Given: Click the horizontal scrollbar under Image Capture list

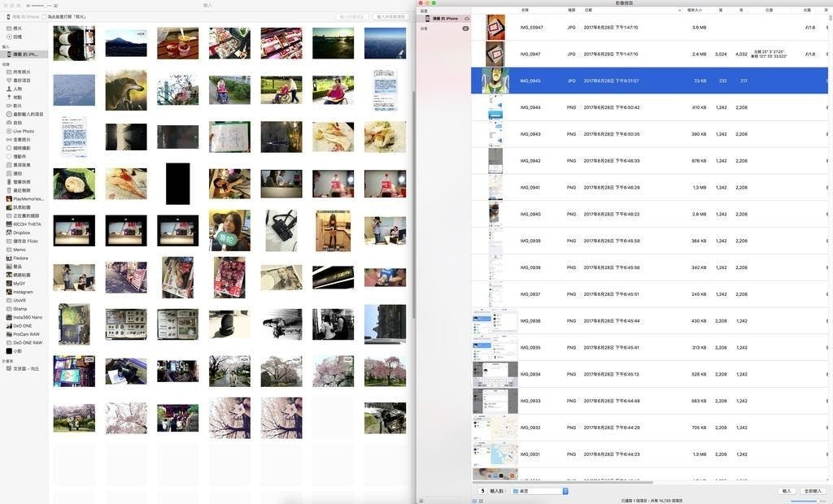Looking at the screenshot, I should click(x=563, y=482).
